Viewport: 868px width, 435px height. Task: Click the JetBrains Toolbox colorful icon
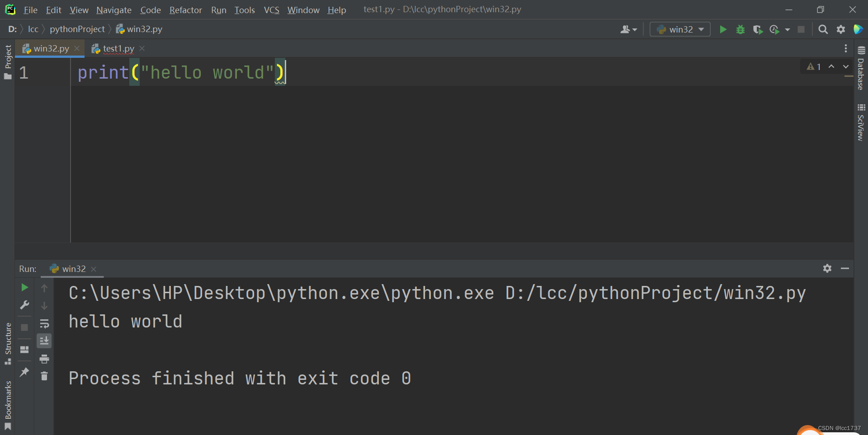(x=858, y=29)
